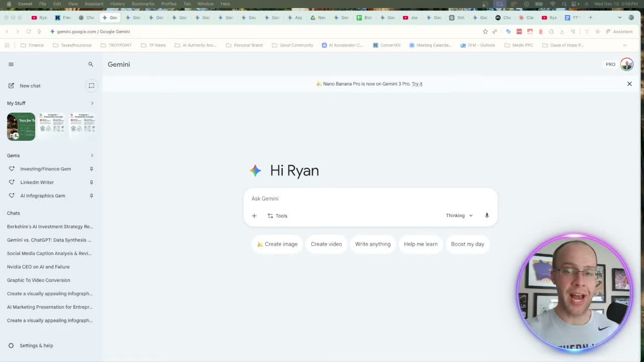Open the Finance bookmarks folder

(x=32, y=45)
